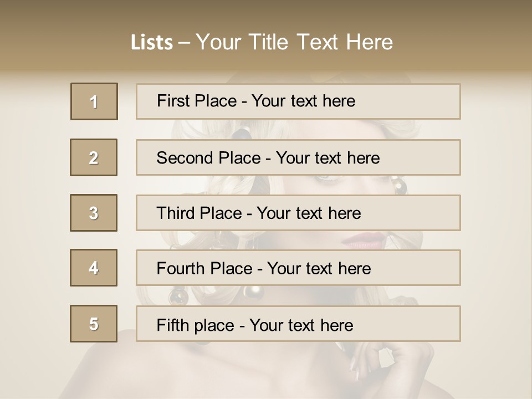The width and height of the screenshot is (532, 399).
Task: Click the number 5 box
Action: [x=94, y=324]
